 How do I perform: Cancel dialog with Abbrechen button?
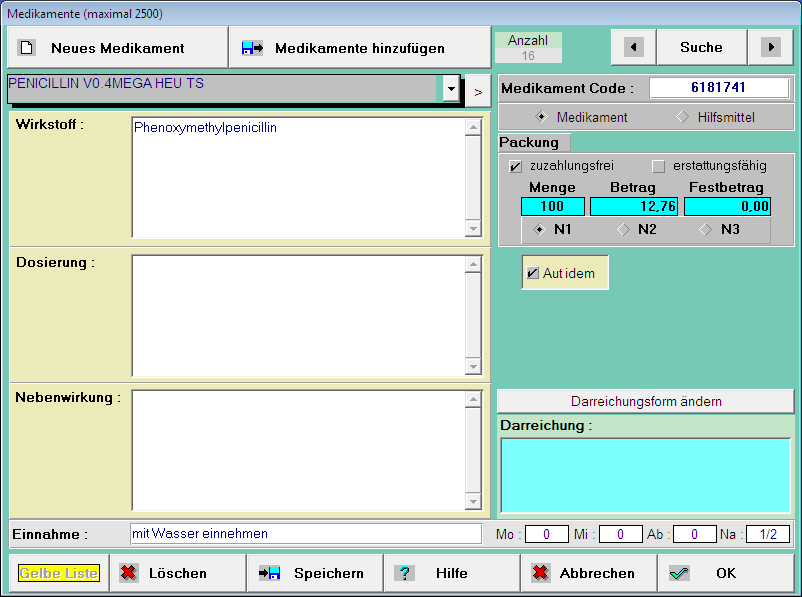tap(587, 573)
